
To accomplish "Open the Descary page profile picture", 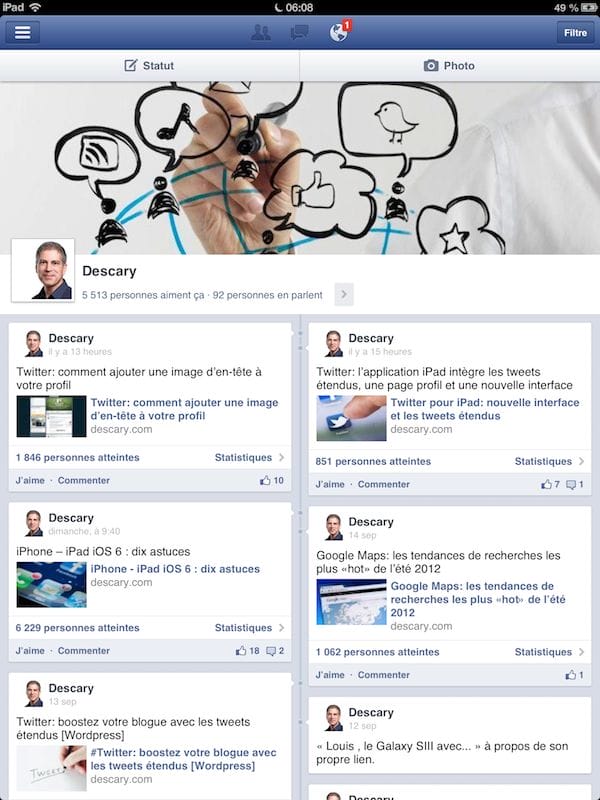I will click(43, 270).
